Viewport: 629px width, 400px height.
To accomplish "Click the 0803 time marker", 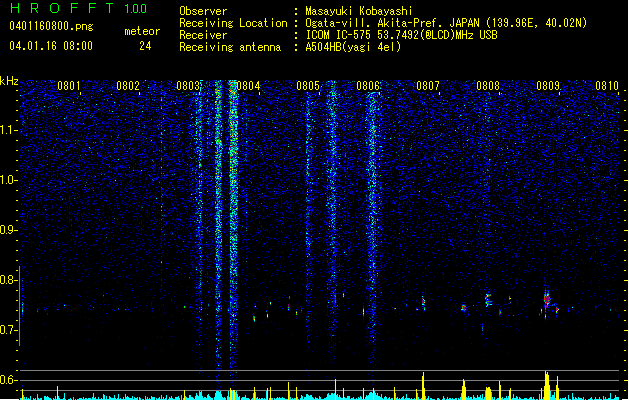I will click(188, 86).
